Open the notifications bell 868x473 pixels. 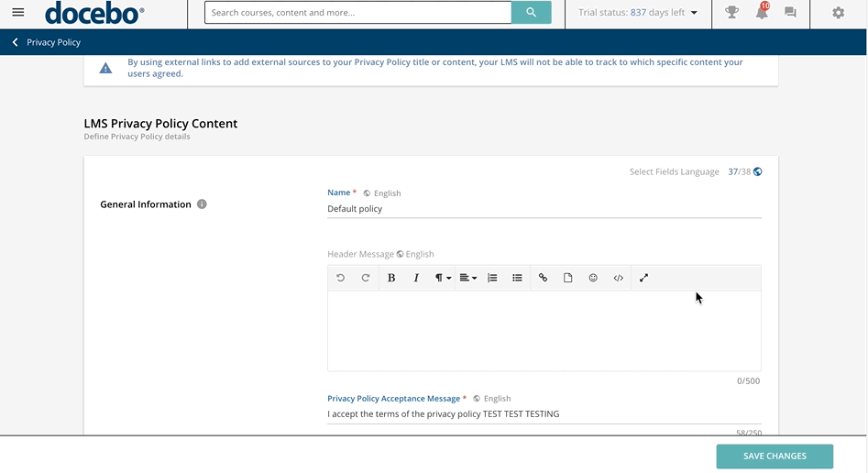[761, 13]
